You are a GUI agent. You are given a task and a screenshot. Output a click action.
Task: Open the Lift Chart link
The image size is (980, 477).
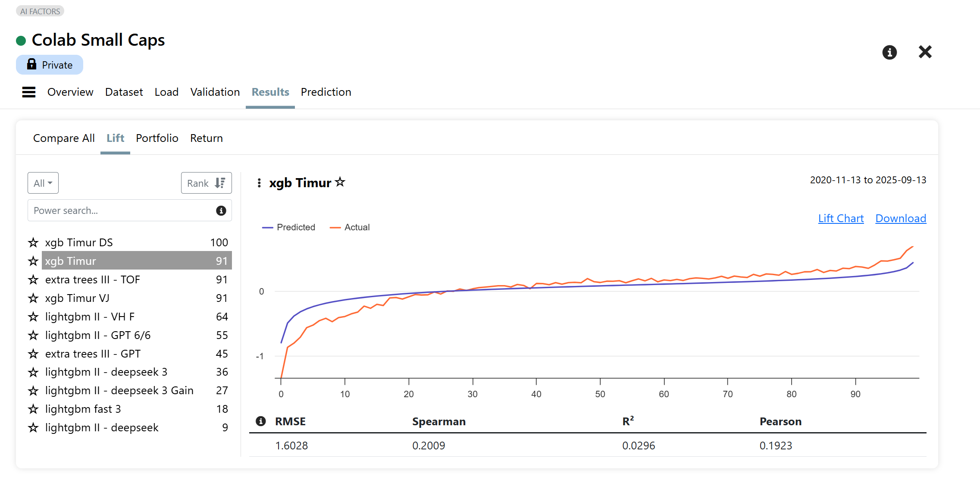click(841, 219)
